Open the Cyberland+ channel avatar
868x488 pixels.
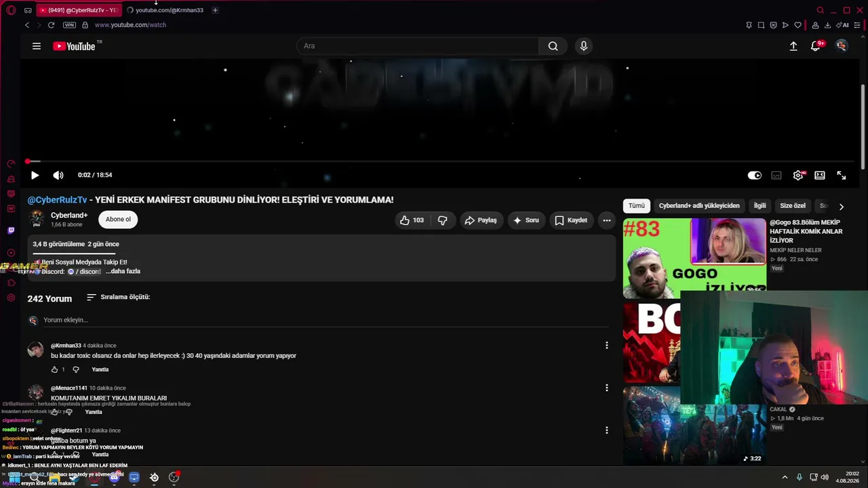pyautogui.click(x=37, y=219)
